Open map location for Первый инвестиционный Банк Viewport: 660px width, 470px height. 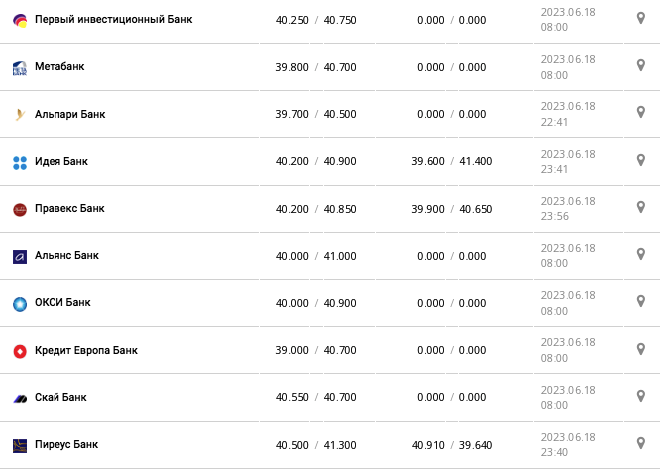pos(641,19)
